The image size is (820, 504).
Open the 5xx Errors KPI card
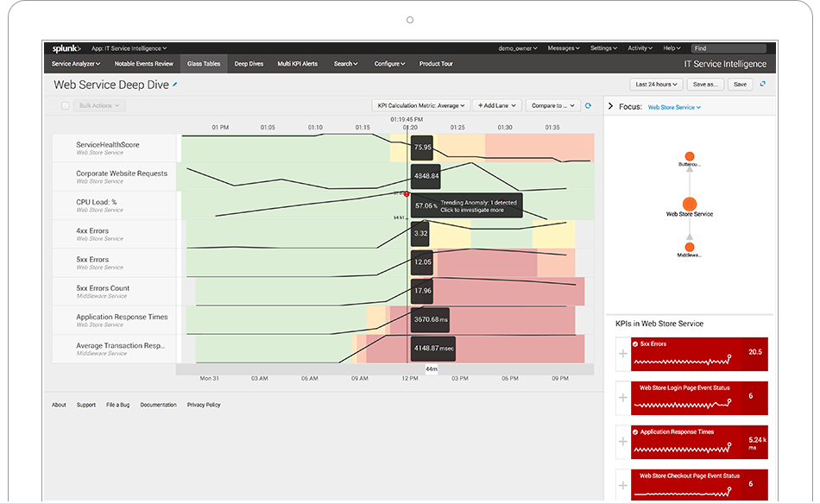[x=699, y=354]
